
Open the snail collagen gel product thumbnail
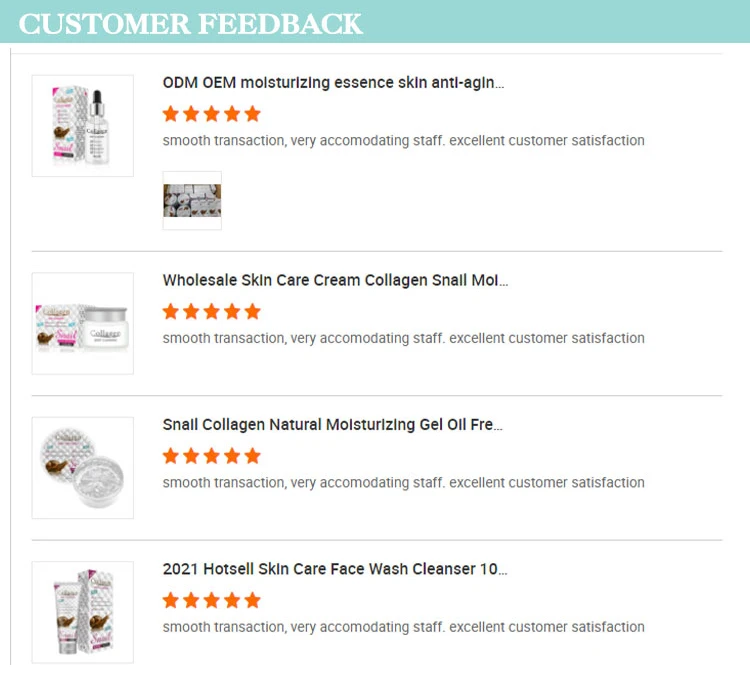coord(82,467)
